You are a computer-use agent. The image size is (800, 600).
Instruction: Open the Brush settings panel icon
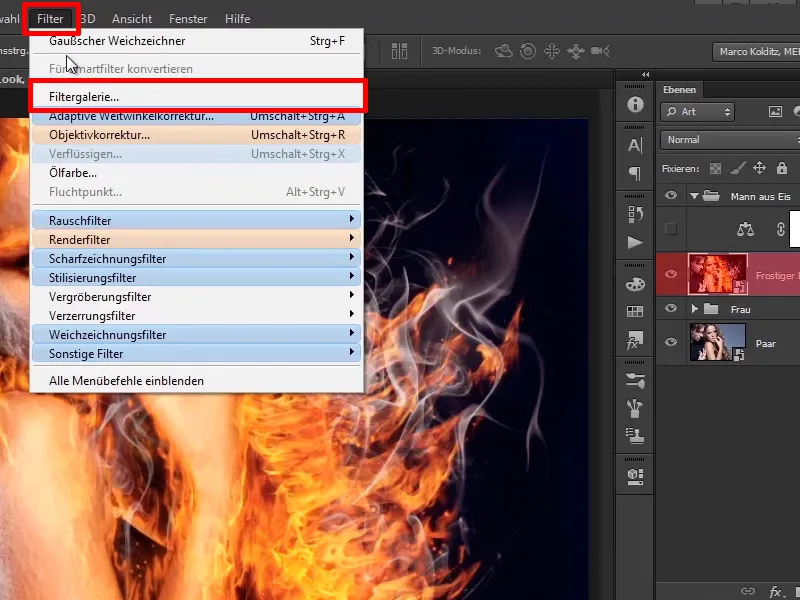tap(635, 381)
